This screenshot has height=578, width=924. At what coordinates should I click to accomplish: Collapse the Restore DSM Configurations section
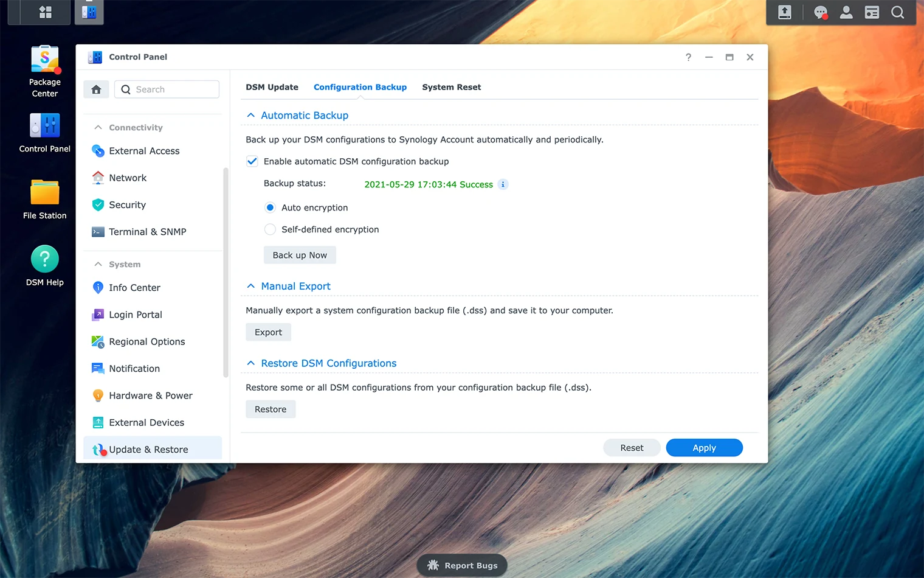pyautogui.click(x=250, y=363)
